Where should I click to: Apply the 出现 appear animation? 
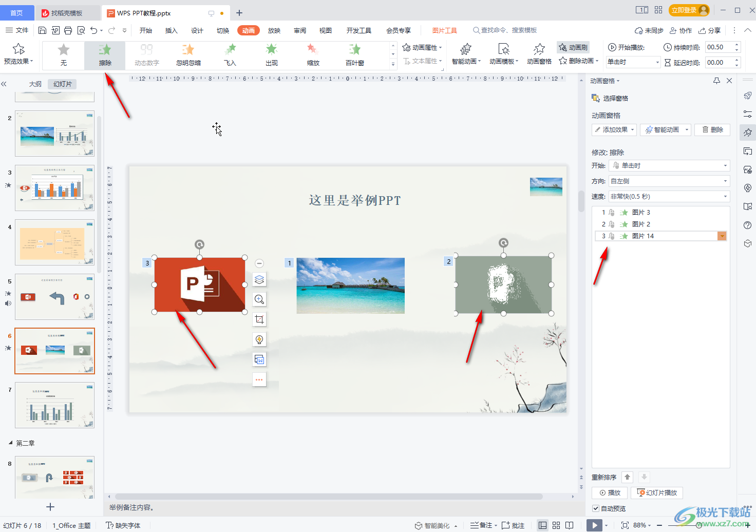click(272, 55)
